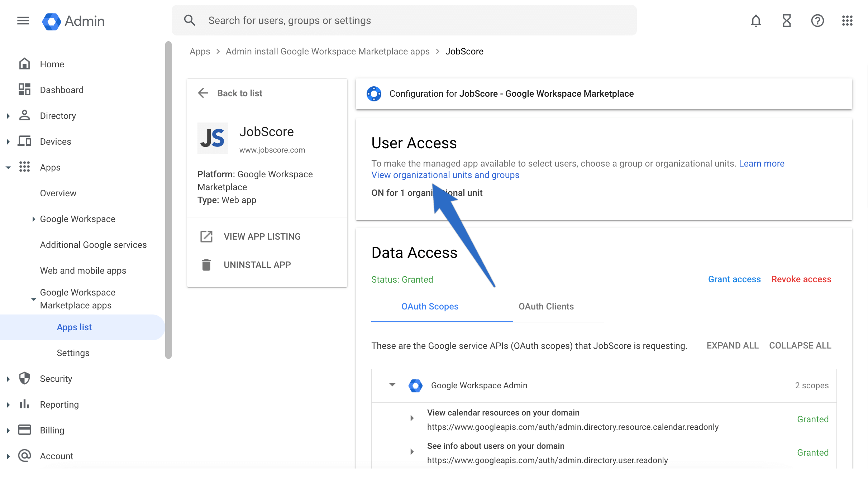Click EXPAND ALL scopes

tap(733, 345)
